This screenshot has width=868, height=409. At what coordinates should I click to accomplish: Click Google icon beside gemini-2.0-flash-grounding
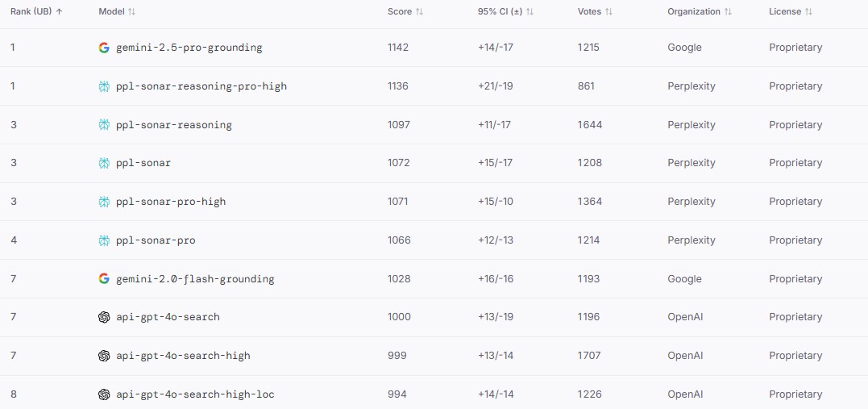point(104,279)
